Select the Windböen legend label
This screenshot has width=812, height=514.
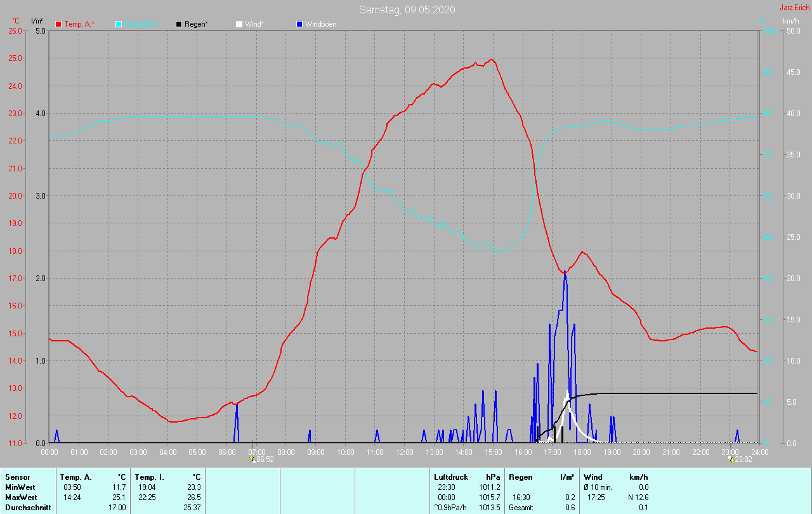(x=321, y=24)
